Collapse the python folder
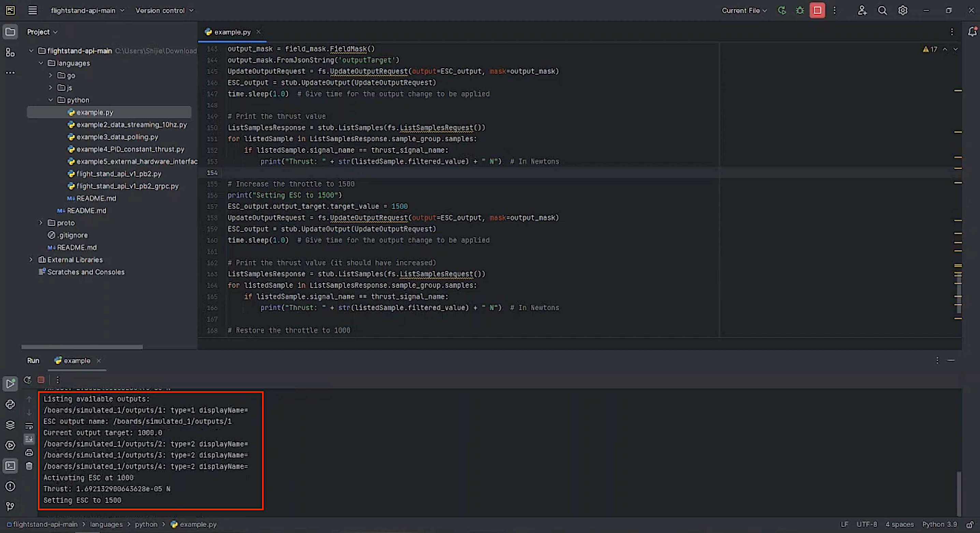The image size is (980, 533). pos(51,100)
